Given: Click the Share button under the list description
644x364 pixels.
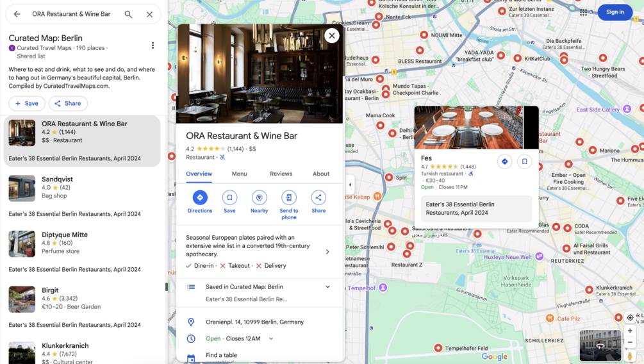Looking at the screenshot, I should tap(68, 104).
